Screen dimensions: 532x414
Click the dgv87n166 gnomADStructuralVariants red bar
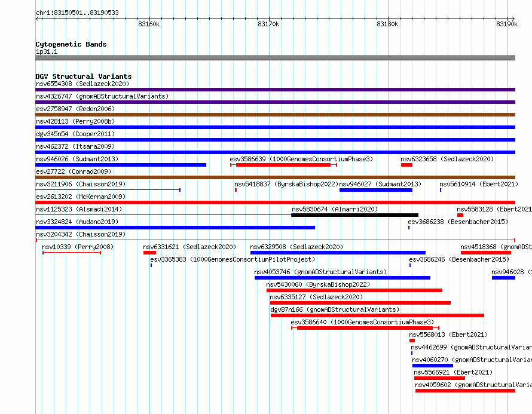point(377,315)
